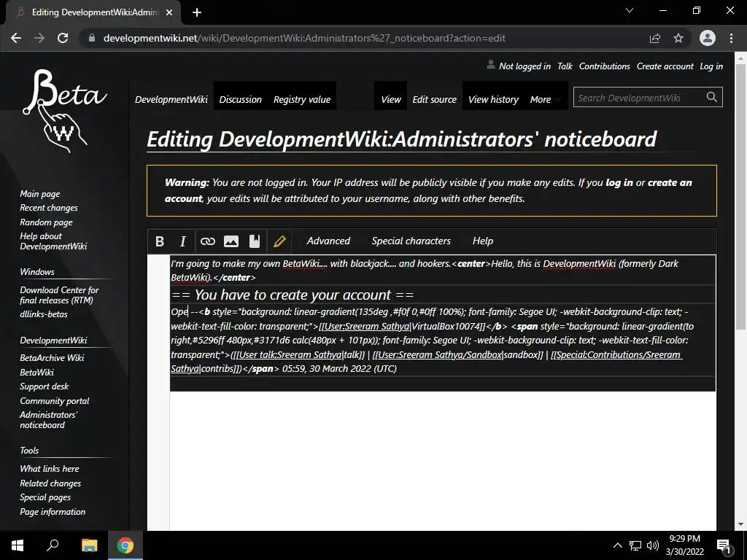
Task: Go to Main page in sidebar
Action: [x=40, y=194]
